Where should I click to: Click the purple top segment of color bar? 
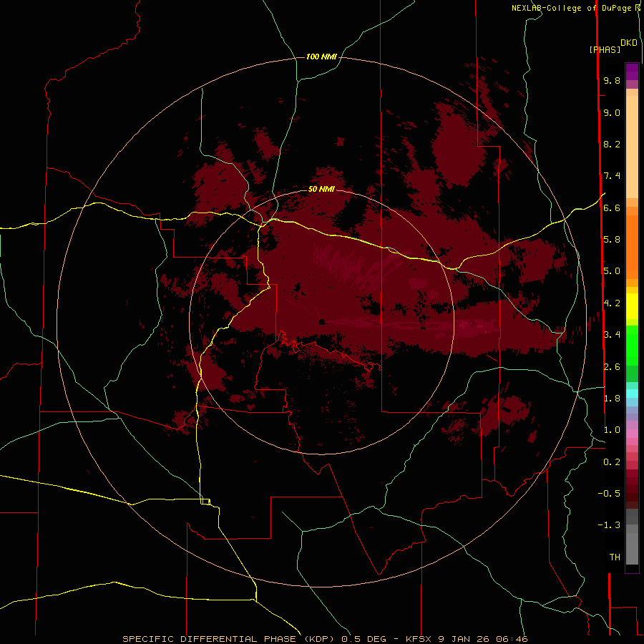point(632,72)
